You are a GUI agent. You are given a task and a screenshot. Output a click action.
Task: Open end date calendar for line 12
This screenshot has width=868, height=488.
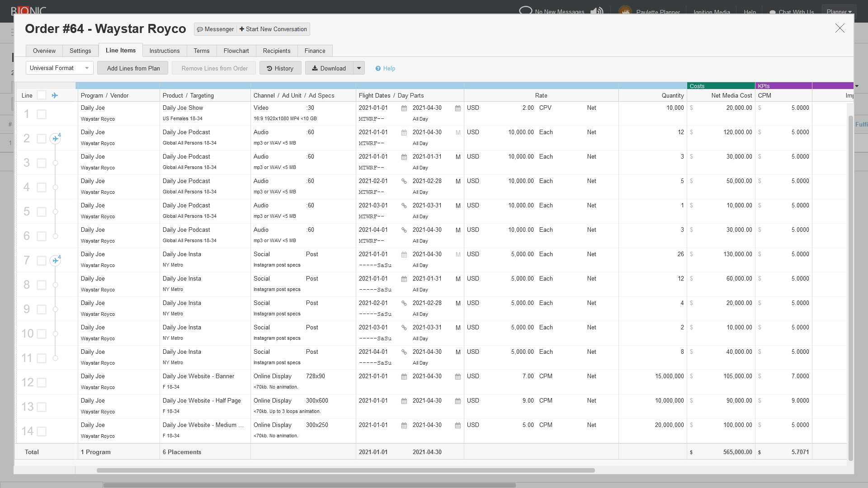coord(458,377)
